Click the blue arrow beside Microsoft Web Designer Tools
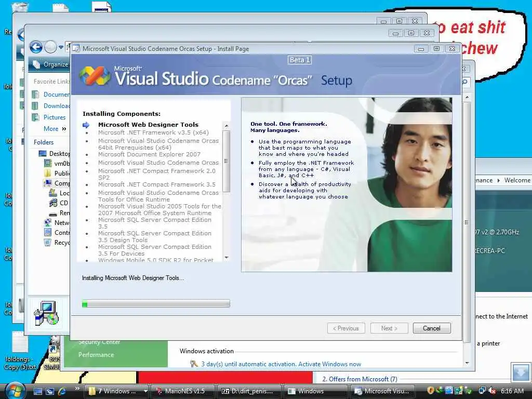This screenshot has width=532, height=399. (x=86, y=125)
